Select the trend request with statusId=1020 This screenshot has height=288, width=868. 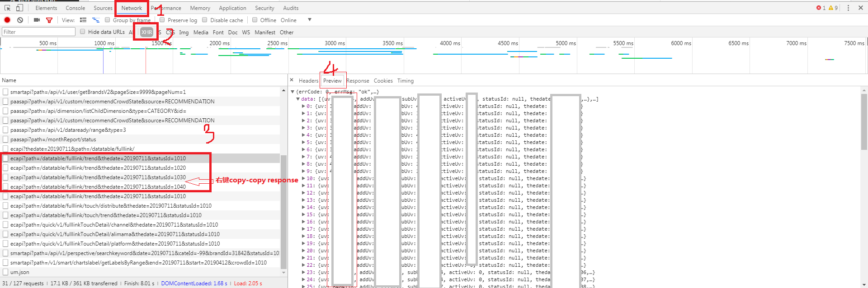coord(140,168)
